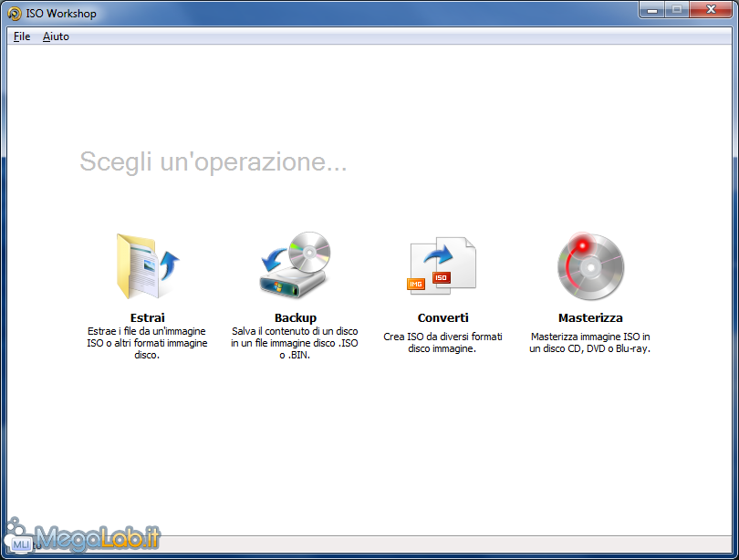The image size is (739, 560).
Task: Click the Masterizza label
Action: [x=590, y=318]
